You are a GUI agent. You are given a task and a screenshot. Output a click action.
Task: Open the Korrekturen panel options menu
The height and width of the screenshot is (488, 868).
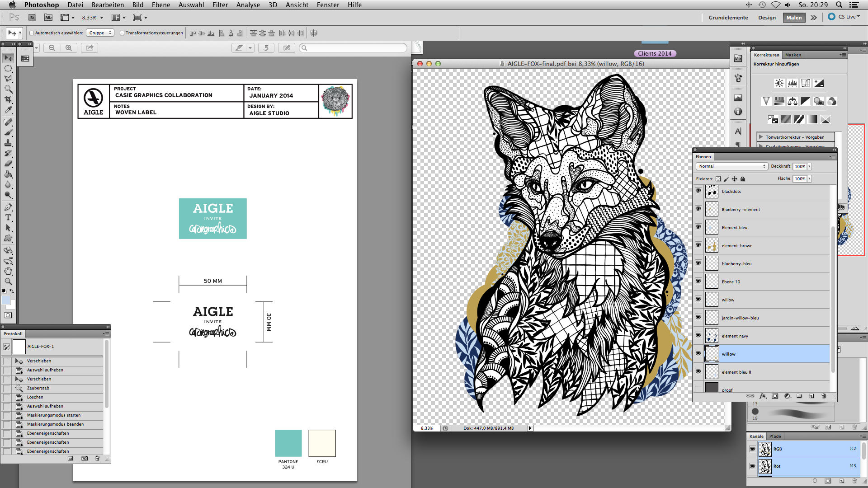click(843, 55)
